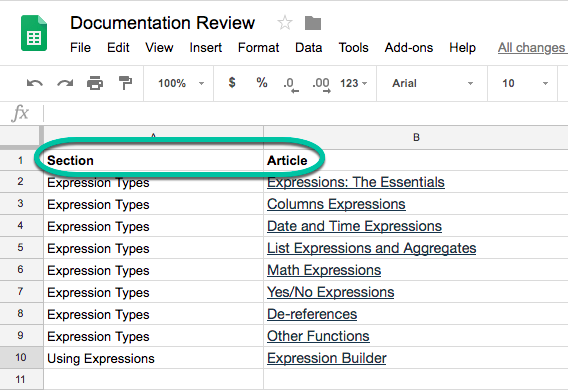Click the undo arrow icon
Viewport: 568px width, 390px height.
click(x=35, y=83)
